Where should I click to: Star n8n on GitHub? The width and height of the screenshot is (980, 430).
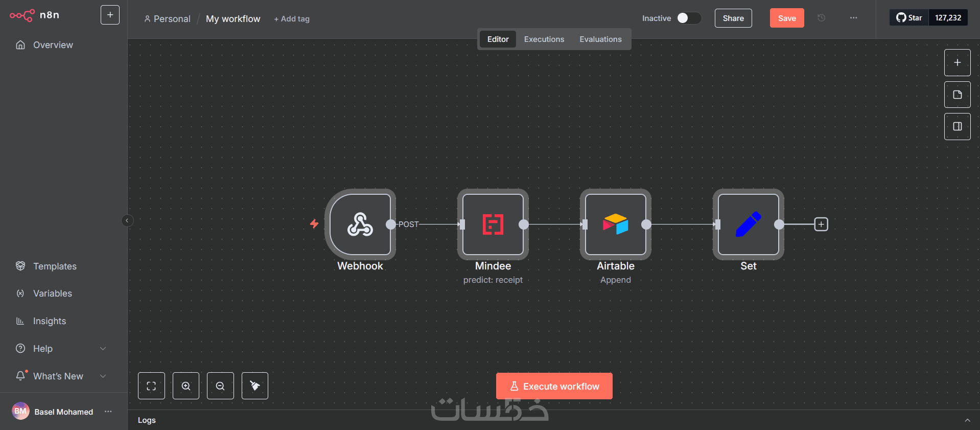click(x=909, y=18)
